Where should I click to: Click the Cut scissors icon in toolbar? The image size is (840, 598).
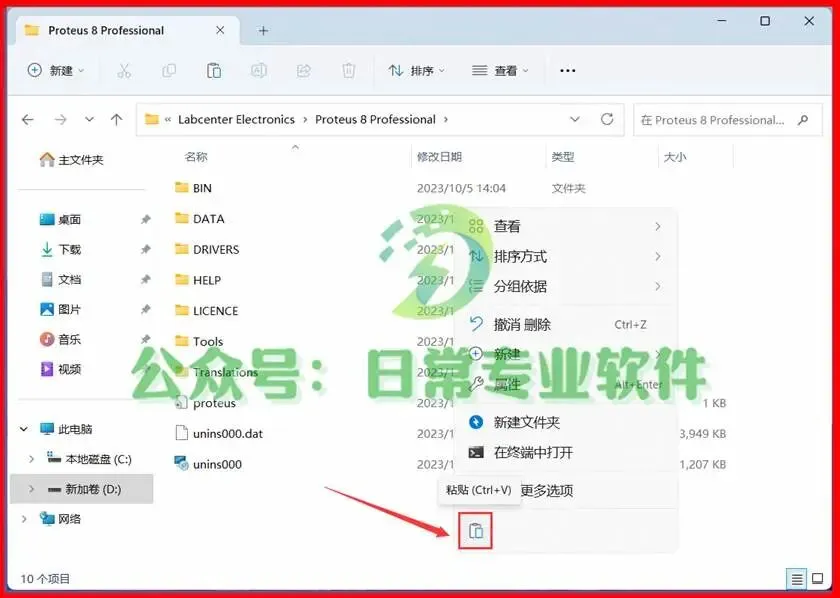(x=124, y=70)
